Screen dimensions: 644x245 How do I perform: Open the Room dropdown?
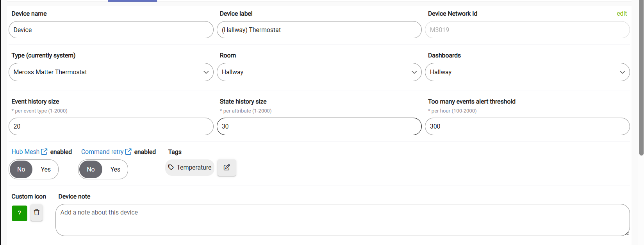[x=319, y=72]
